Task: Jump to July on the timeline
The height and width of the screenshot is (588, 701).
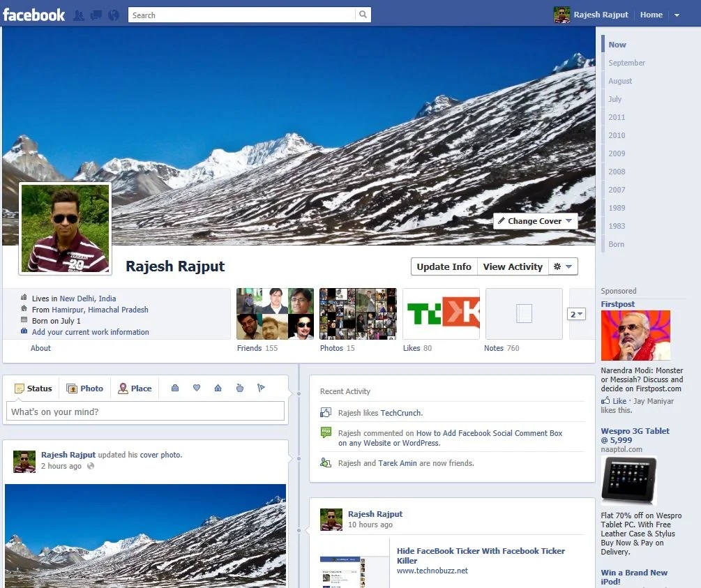Action: tap(615, 99)
